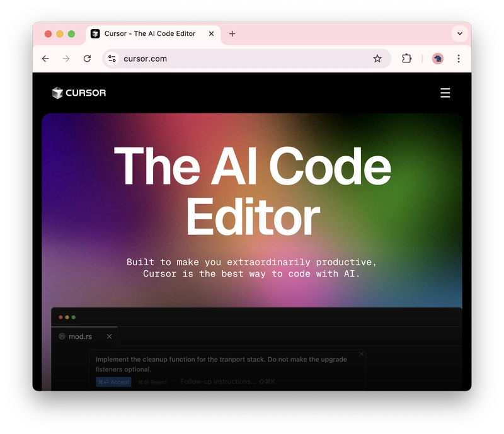This screenshot has width=504, height=434.
Task: Expand the tab search dropdown chevron
Action: (x=460, y=34)
